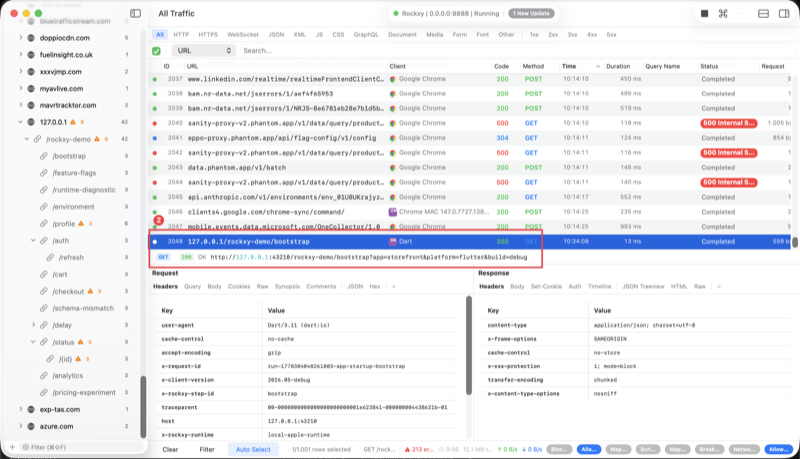Expand the /delay tree node
Image resolution: width=800 pixels, height=459 pixels.
(33, 325)
